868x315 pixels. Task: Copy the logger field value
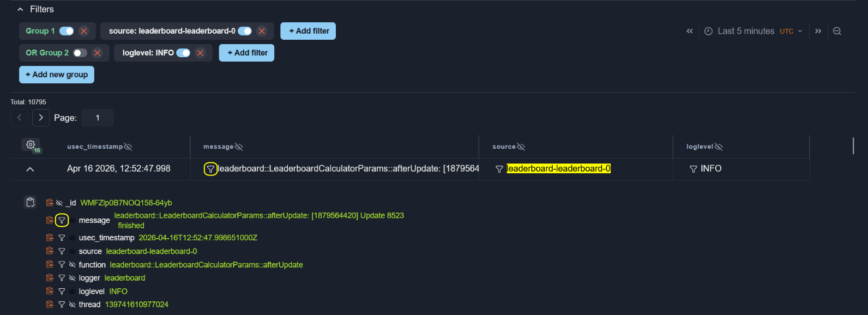[x=50, y=278]
